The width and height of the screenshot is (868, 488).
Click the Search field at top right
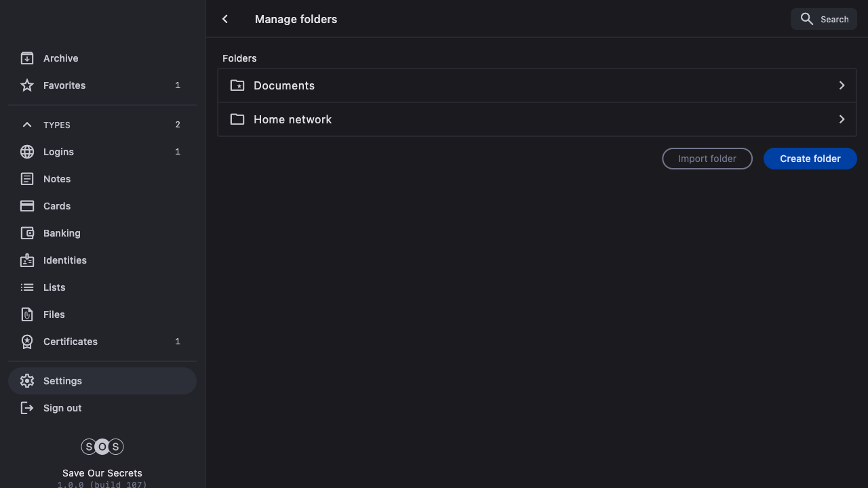pyautogui.click(x=824, y=19)
